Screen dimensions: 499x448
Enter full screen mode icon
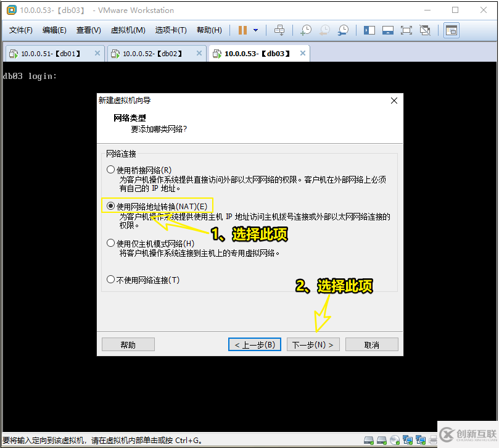tap(406, 30)
